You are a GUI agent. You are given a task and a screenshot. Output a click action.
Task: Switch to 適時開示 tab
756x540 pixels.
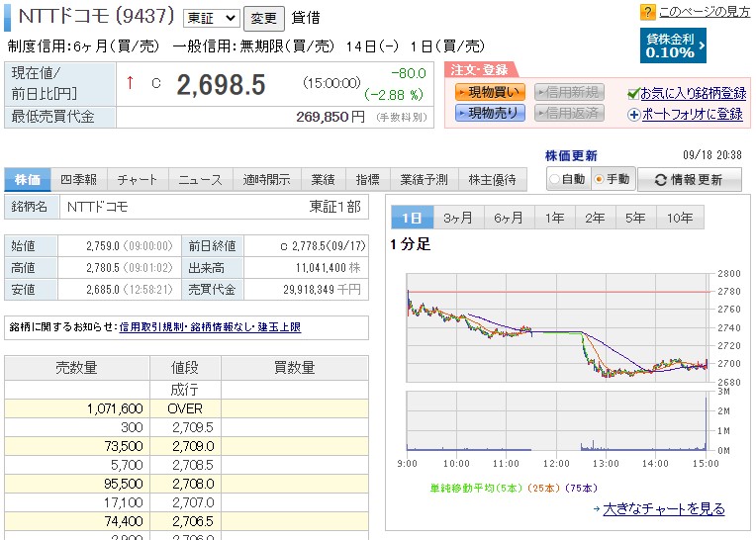tap(267, 180)
